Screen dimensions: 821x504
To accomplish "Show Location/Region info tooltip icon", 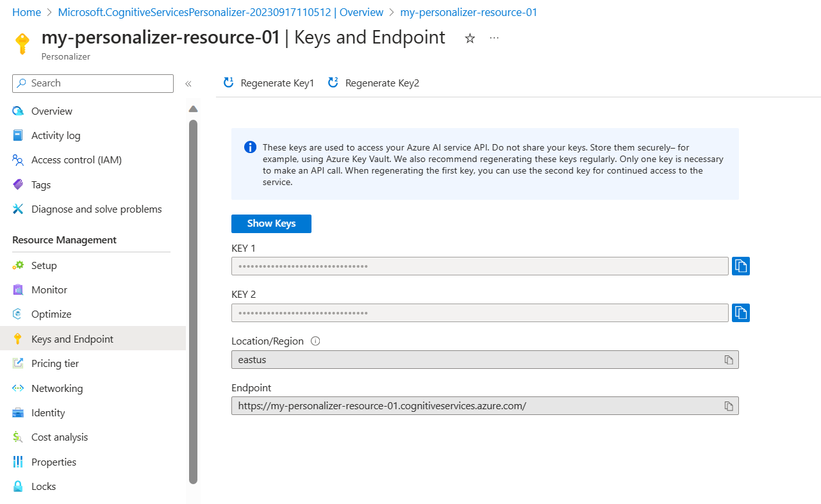I will [x=315, y=341].
